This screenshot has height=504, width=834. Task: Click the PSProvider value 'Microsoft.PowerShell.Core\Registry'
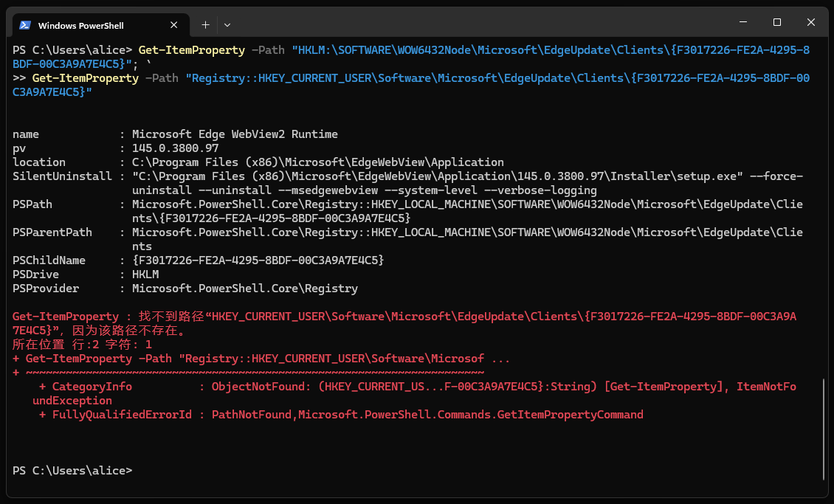click(245, 288)
